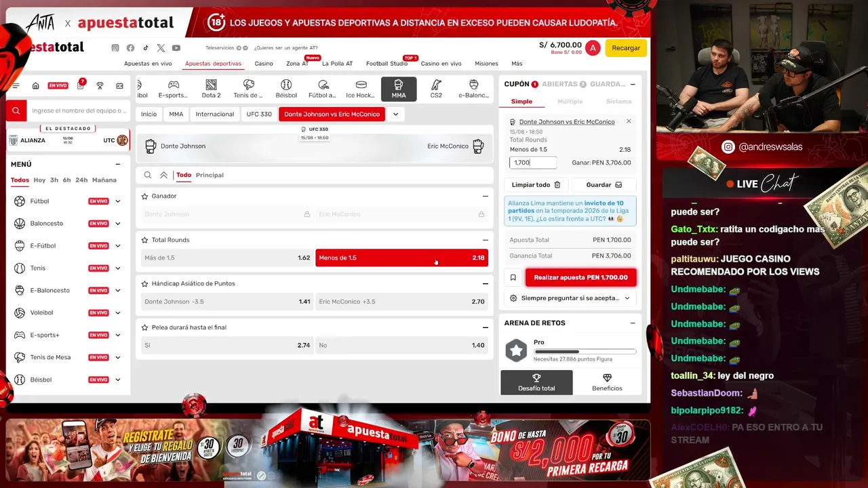Open the account avatar icon
This screenshot has height=488, width=868.
(593, 48)
